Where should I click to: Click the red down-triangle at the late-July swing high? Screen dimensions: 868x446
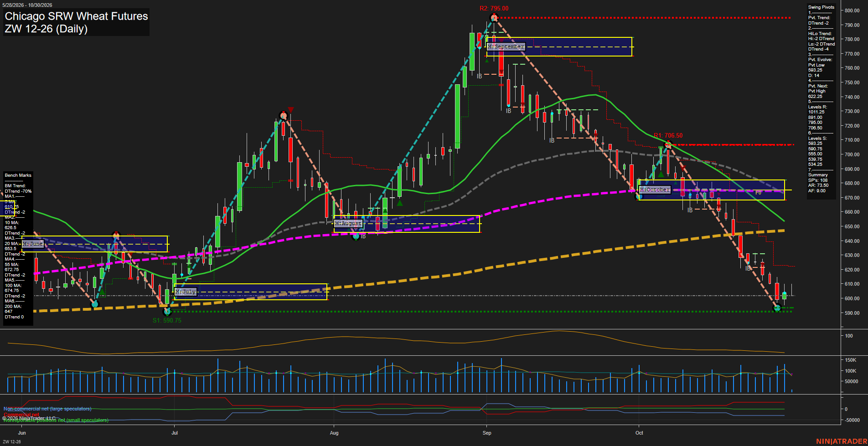(x=290, y=110)
